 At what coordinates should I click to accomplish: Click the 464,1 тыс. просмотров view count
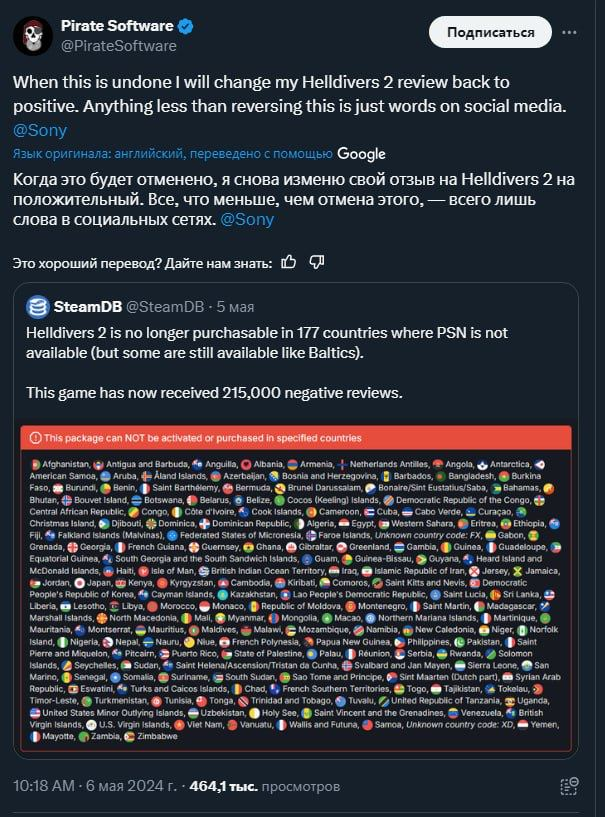tap(265, 786)
